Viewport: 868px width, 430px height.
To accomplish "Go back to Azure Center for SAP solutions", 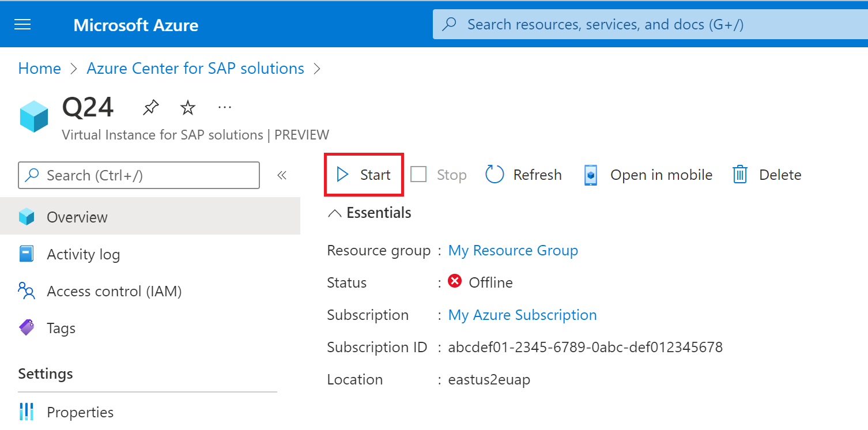I will coord(195,68).
